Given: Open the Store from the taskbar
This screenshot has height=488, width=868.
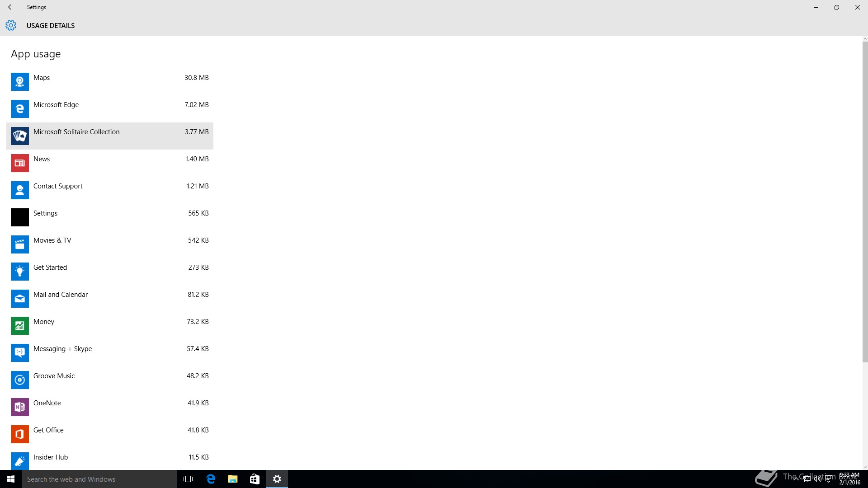Looking at the screenshot, I should tap(255, 479).
